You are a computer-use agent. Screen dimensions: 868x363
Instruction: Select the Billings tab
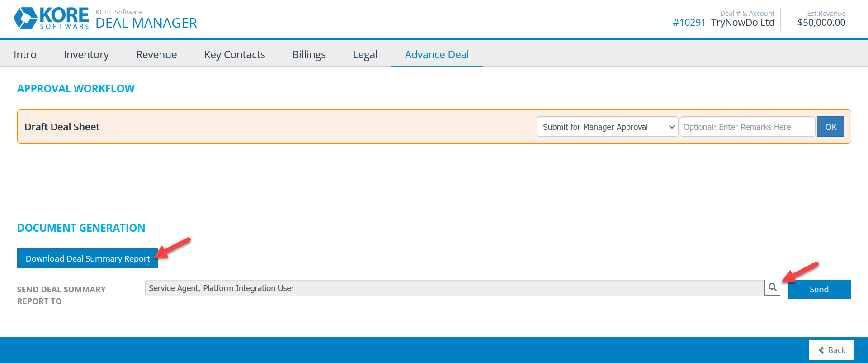coord(309,55)
